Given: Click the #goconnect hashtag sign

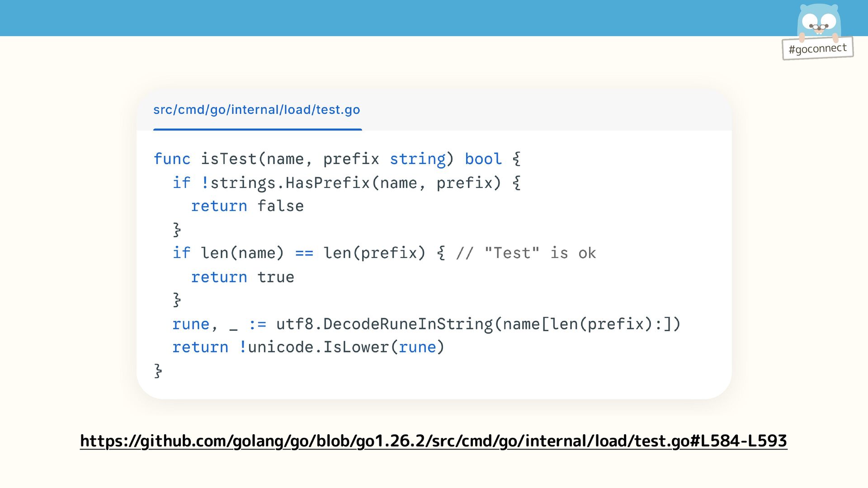Looking at the screenshot, I should (x=817, y=48).
